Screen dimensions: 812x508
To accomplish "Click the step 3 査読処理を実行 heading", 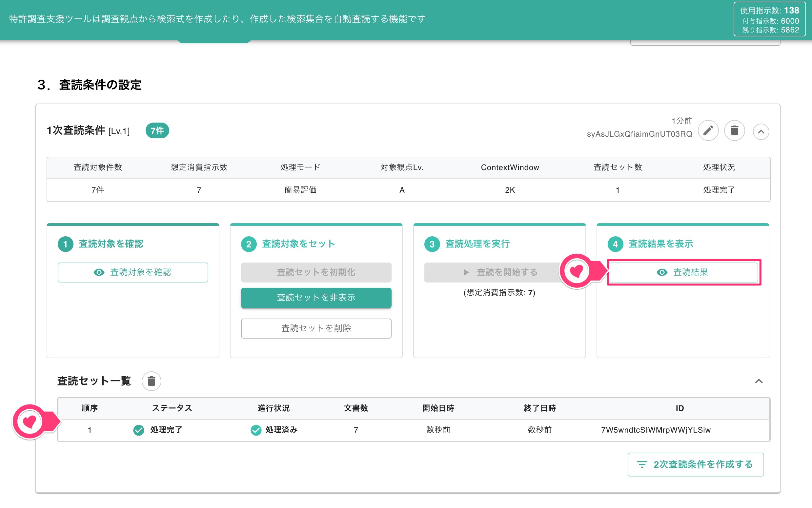I will [x=477, y=244].
